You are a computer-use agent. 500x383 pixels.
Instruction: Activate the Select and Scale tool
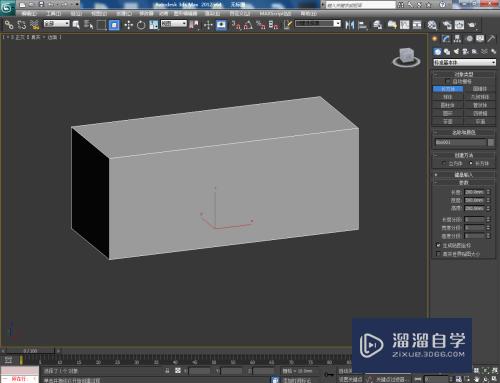(x=154, y=25)
